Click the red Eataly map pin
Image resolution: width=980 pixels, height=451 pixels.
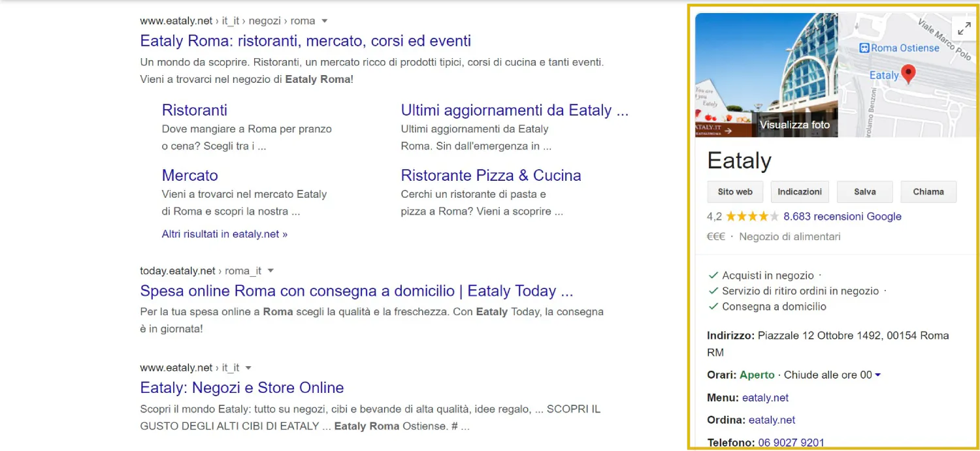click(x=908, y=74)
